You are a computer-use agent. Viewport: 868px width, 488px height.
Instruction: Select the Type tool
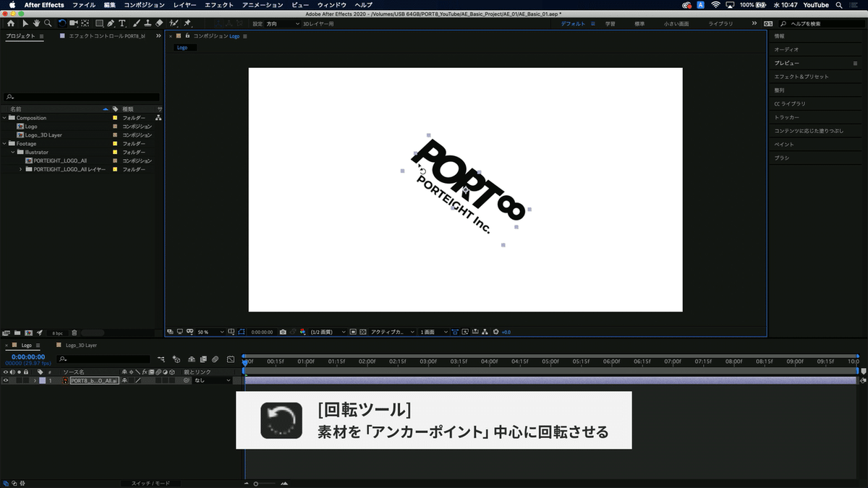click(121, 24)
